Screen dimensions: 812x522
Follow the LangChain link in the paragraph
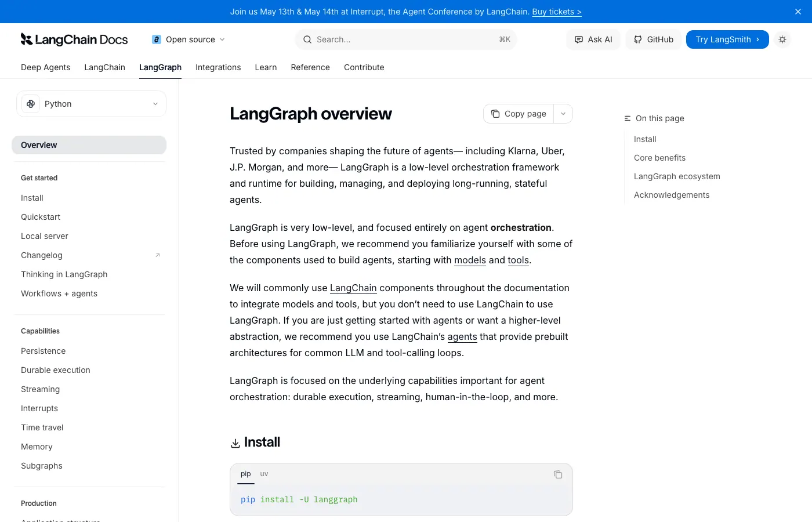coord(353,288)
